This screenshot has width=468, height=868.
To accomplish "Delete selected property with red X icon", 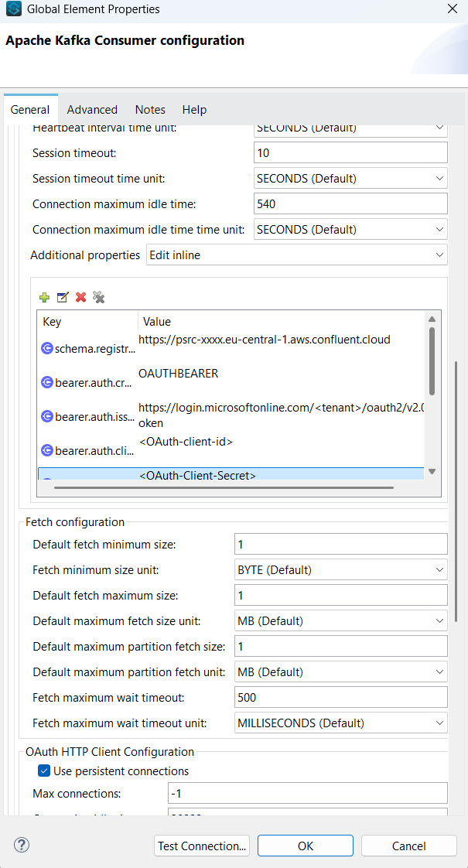I will [x=81, y=297].
